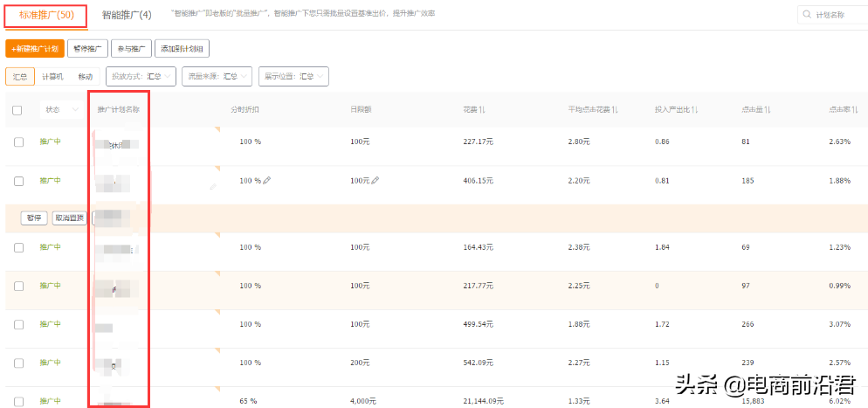Click the 227.17元 spend cell

pos(478,142)
